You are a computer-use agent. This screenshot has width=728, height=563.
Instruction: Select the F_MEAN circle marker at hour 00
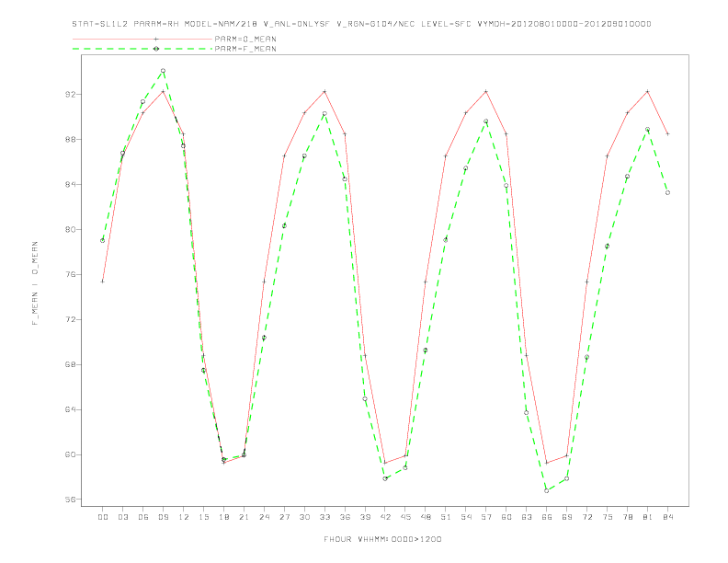click(103, 241)
